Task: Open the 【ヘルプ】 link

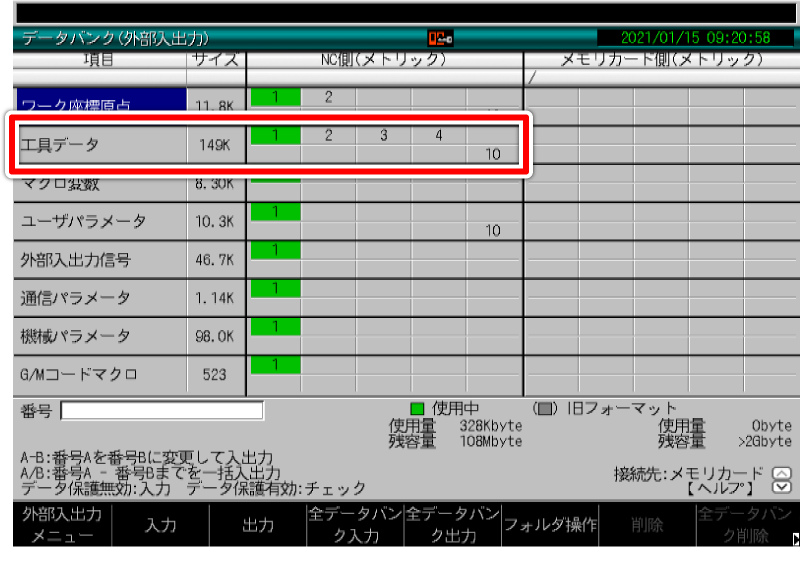Action: (x=719, y=488)
